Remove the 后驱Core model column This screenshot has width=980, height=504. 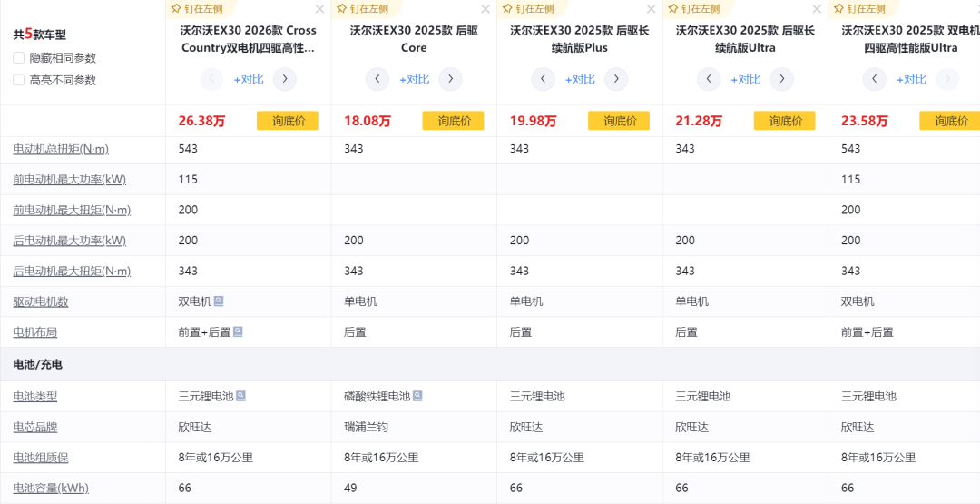(x=485, y=9)
